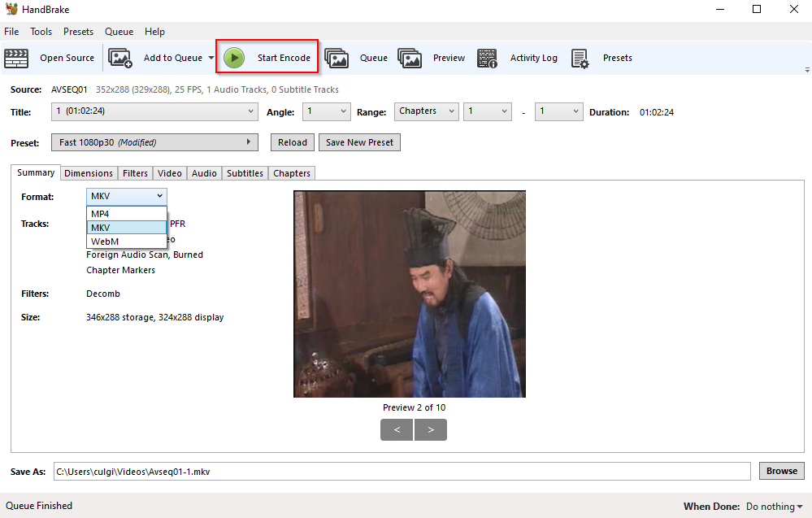Open the Queue menu in menu bar
The image size is (812, 518).
coord(119,32)
